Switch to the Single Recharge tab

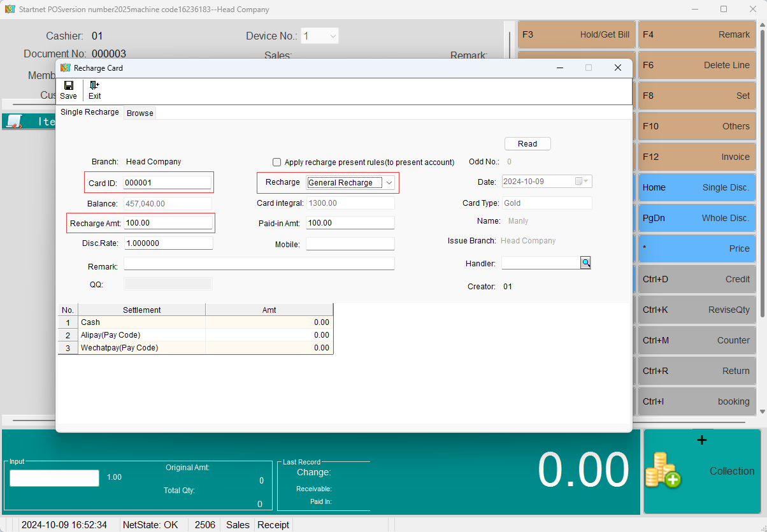[90, 112]
